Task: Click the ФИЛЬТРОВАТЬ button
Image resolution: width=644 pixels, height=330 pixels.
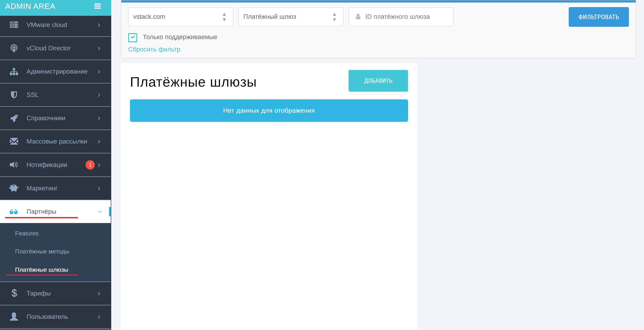Action: (598, 17)
